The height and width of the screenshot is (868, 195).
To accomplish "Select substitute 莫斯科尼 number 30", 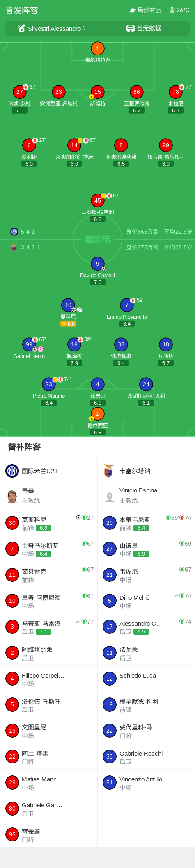I will click(x=12, y=523).
